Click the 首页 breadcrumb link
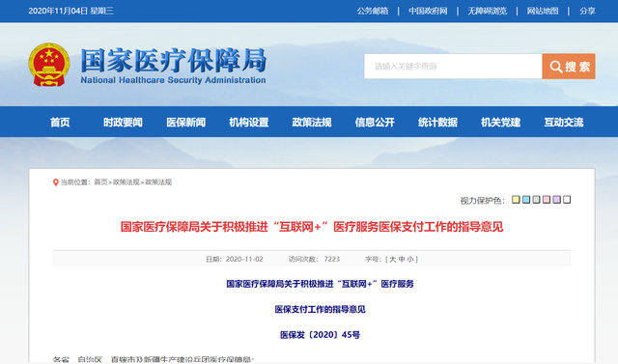 point(100,182)
